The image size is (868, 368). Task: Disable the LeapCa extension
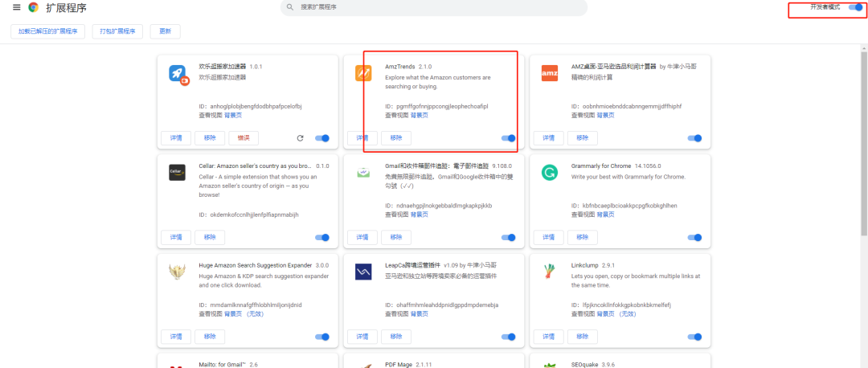[508, 337]
